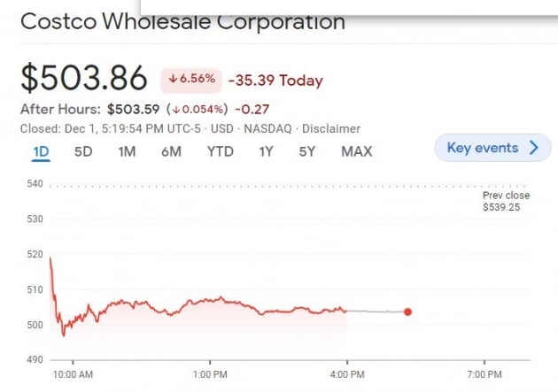Select the MAX range tab
The image size is (558, 392).
356,151
